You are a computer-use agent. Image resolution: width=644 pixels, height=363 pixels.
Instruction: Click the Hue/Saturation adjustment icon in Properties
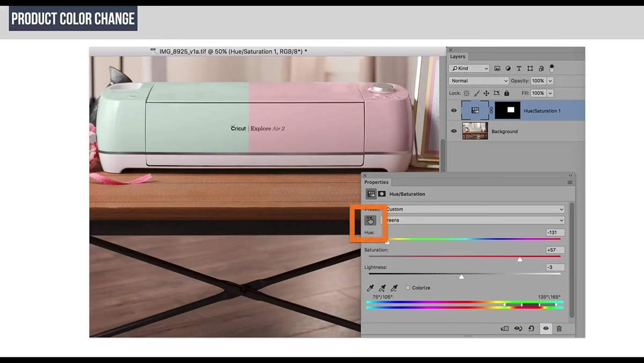click(371, 194)
